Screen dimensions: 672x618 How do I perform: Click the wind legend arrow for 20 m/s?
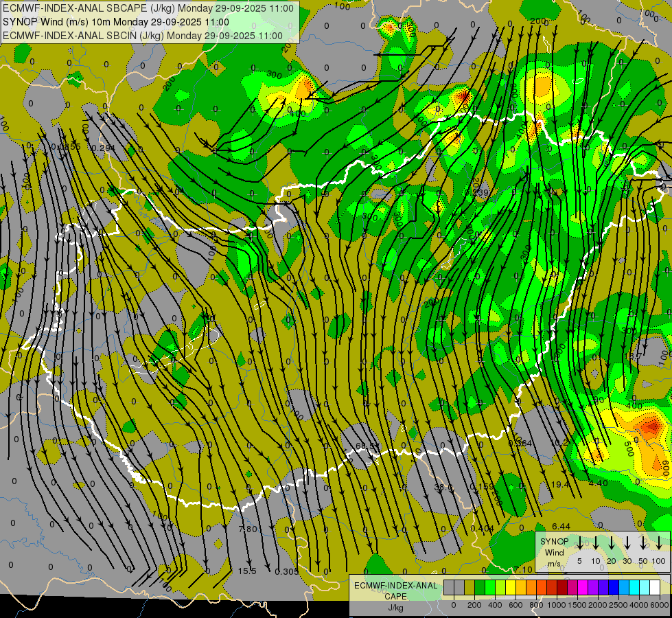point(612,543)
